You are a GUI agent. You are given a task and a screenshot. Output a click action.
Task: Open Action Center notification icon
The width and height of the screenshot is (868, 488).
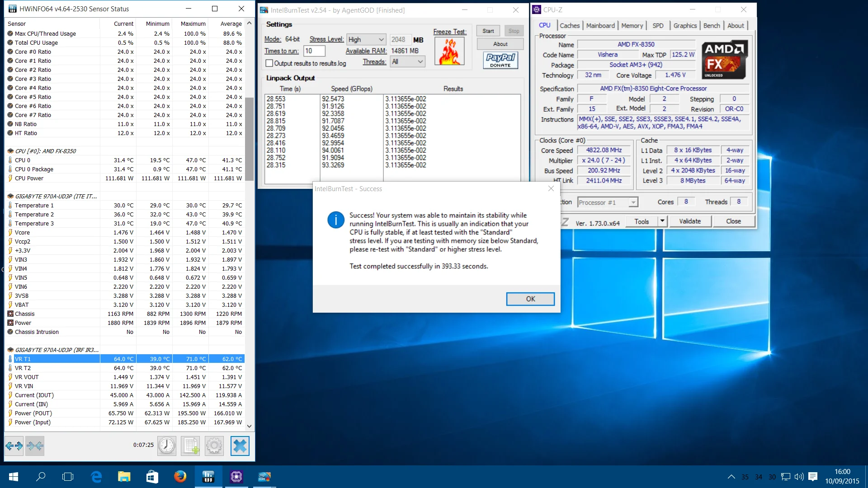pyautogui.click(x=813, y=477)
